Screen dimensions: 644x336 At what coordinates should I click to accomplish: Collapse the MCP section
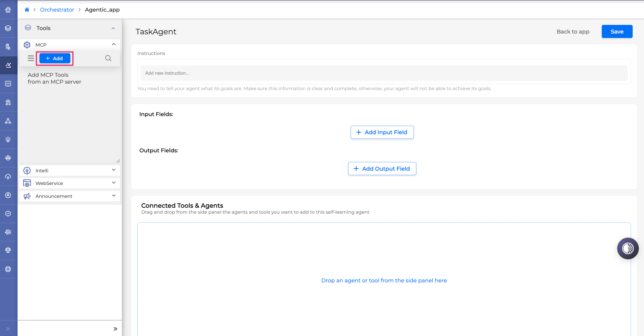pos(114,44)
